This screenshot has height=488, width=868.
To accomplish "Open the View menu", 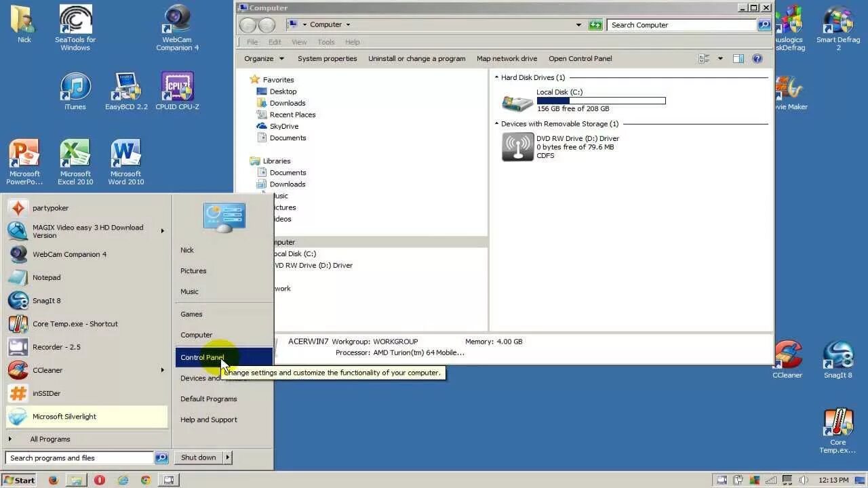I will [299, 42].
